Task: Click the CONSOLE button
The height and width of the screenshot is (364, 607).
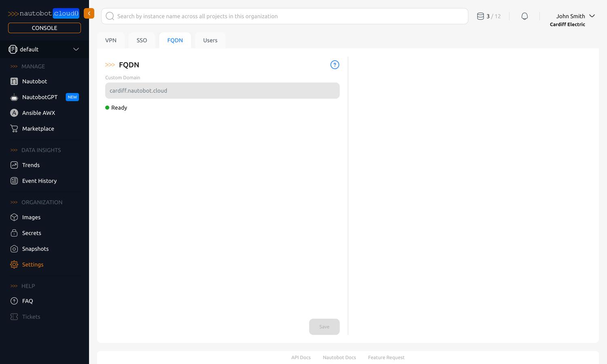Action: tap(44, 28)
